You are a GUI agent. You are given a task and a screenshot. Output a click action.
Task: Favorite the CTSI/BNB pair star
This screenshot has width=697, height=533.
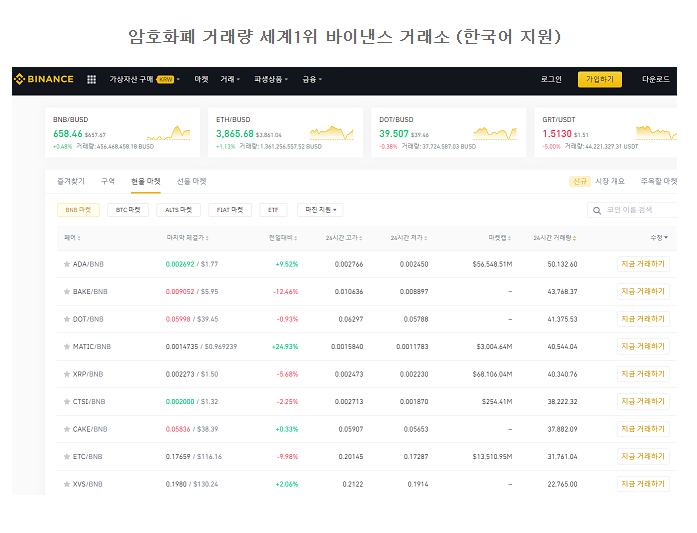point(67,402)
